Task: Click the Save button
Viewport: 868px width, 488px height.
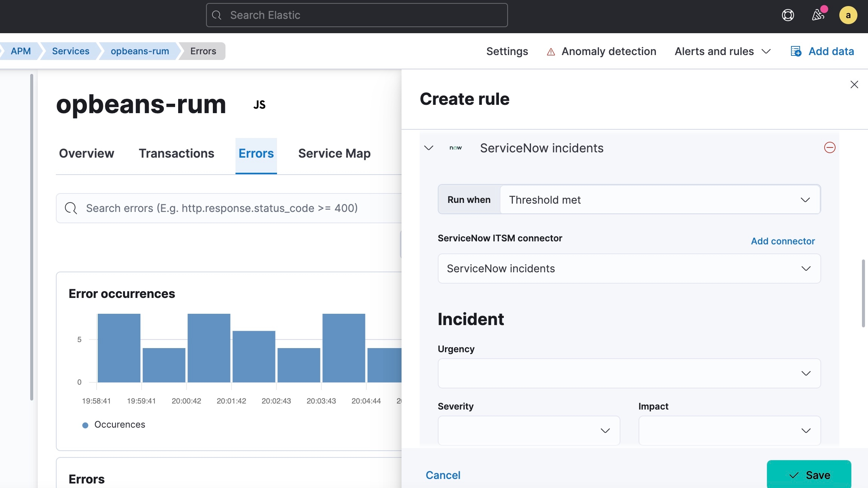Action: click(x=809, y=476)
